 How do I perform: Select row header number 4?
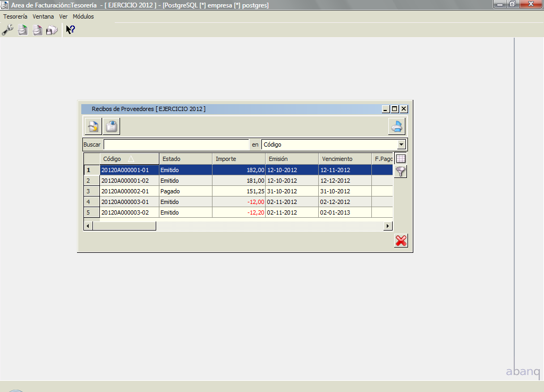coord(91,201)
